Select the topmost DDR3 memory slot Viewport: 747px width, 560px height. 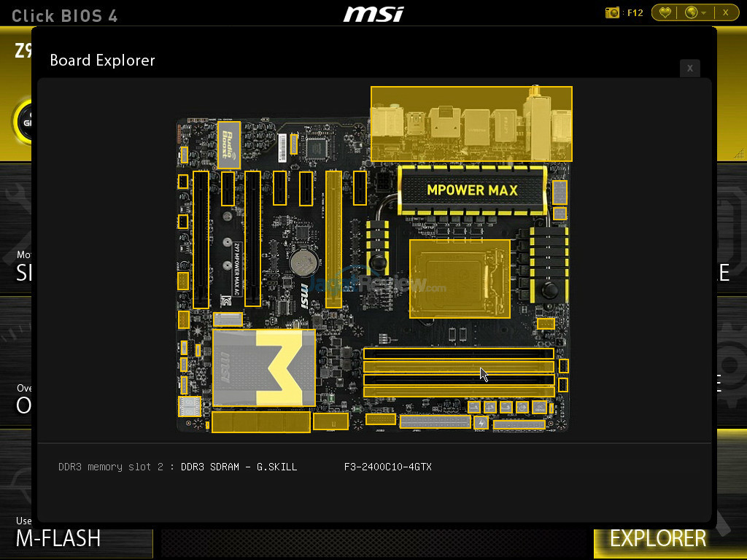[x=458, y=354]
